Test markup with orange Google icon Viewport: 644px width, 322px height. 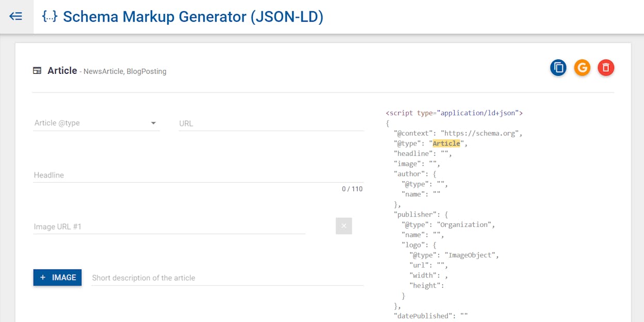[x=582, y=68]
